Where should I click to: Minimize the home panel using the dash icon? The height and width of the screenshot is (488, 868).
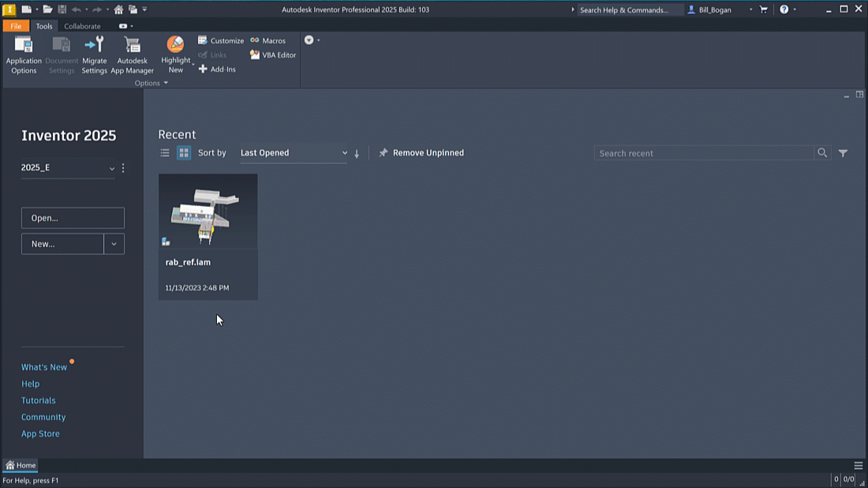847,96
